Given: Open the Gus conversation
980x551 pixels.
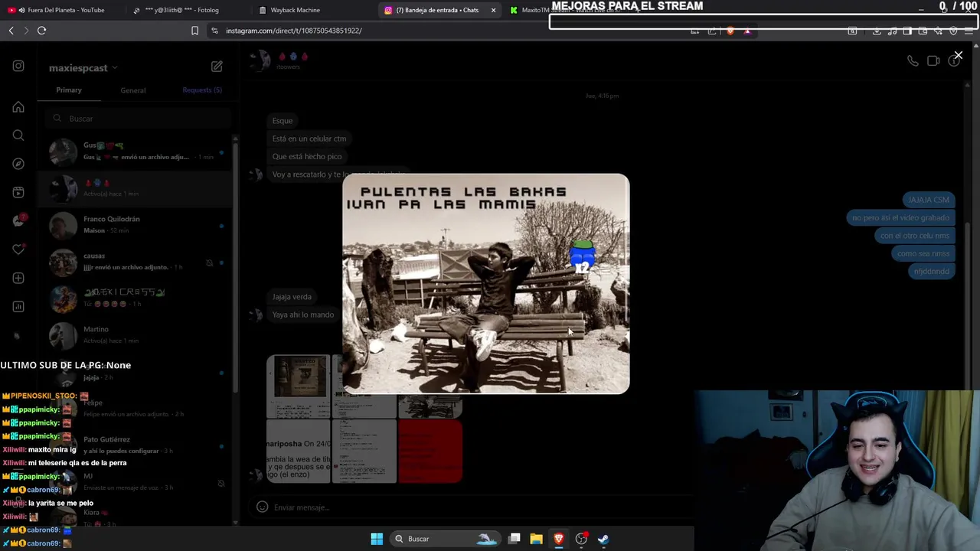Looking at the screenshot, I should point(136,151).
